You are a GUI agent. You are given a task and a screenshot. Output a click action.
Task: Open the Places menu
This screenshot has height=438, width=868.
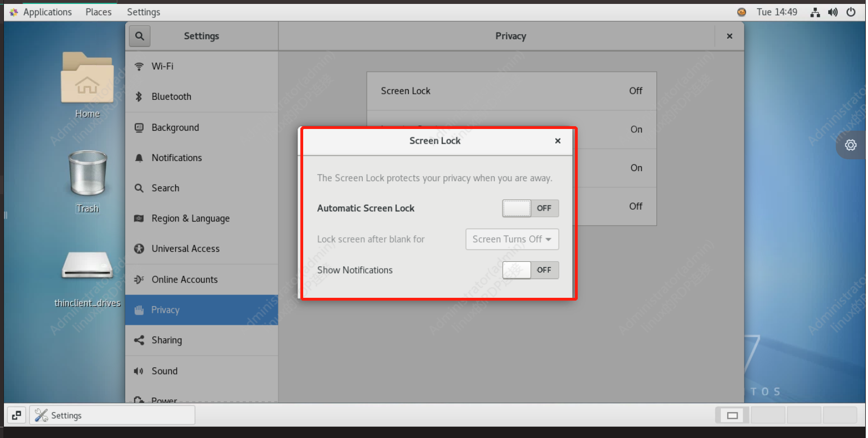click(x=98, y=12)
